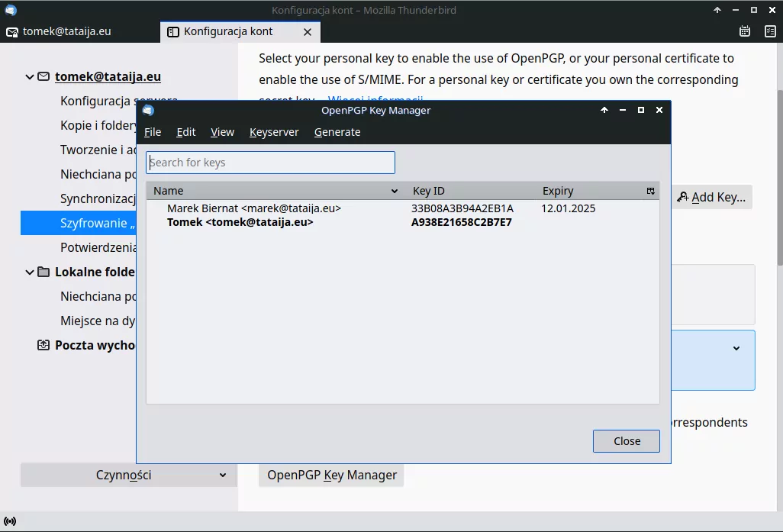783x532 pixels.
Task: Collapse the tomek@tataija.eu account tree
Action: [30, 77]
